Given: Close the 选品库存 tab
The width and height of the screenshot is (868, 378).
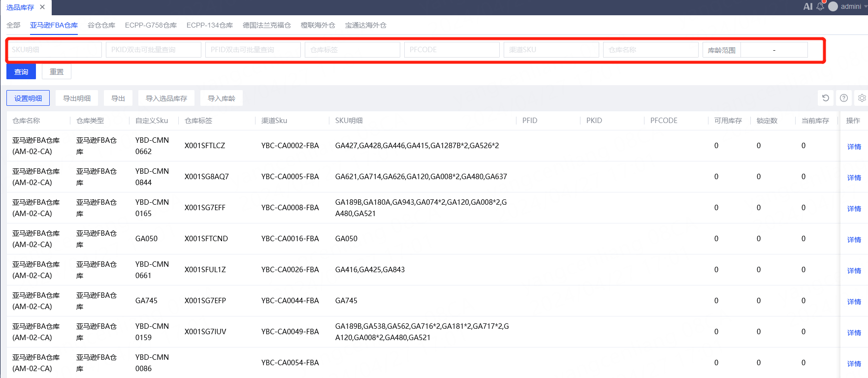Looking at the screenshot, I should click(x=42, y=7).
